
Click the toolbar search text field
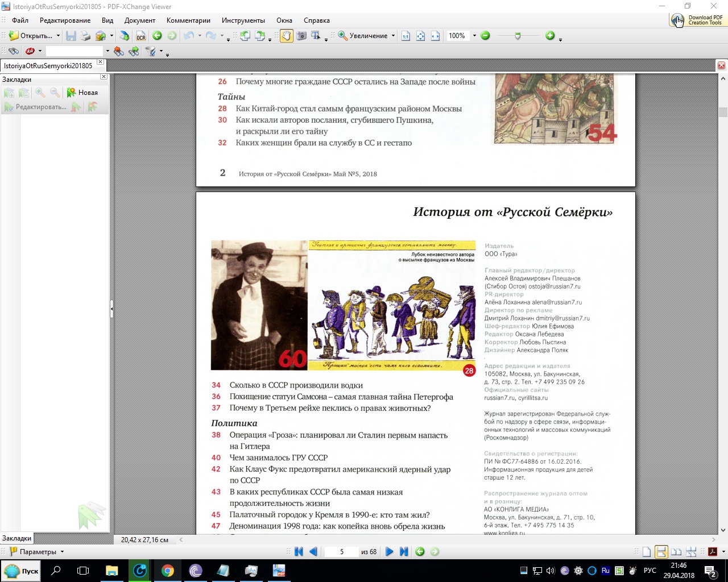coord(75,51)
